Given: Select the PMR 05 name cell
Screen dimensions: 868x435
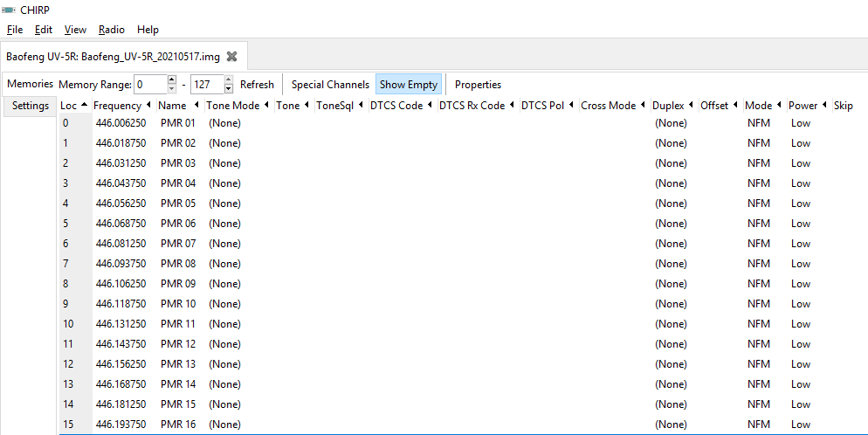Looking at the screenshot, I should [178, 204].
